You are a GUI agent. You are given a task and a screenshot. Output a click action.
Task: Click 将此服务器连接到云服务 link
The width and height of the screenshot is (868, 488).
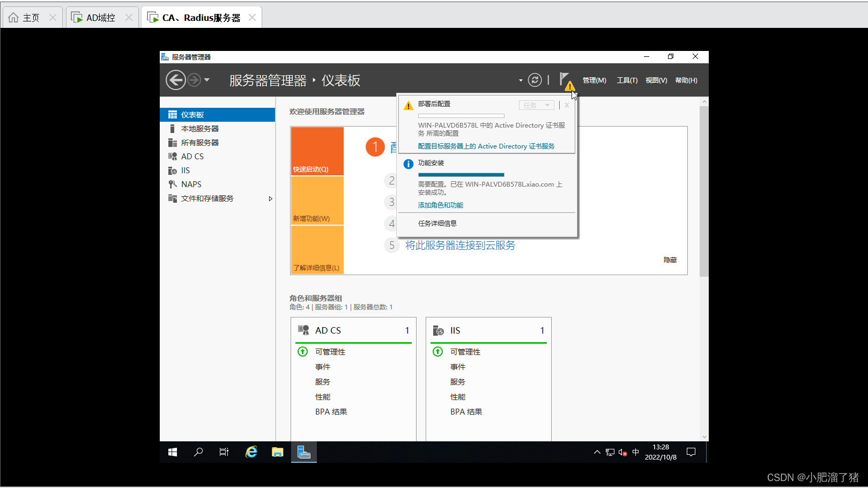point(460,246)
